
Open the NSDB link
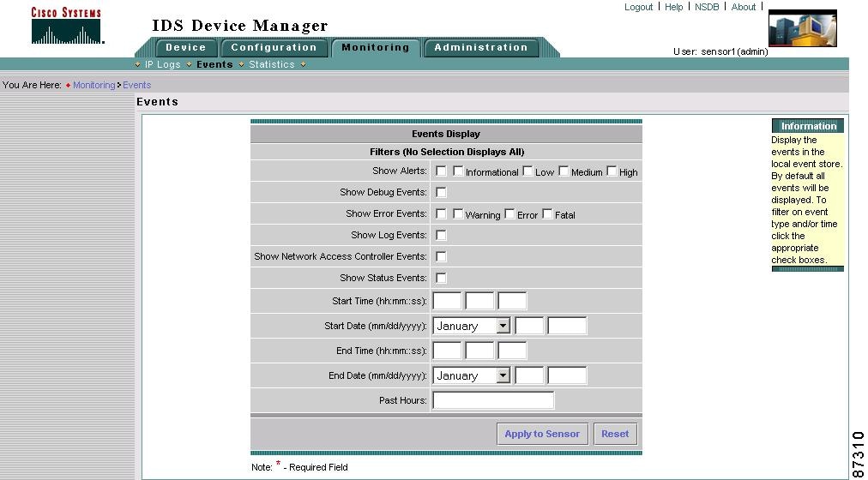(707, 7)
